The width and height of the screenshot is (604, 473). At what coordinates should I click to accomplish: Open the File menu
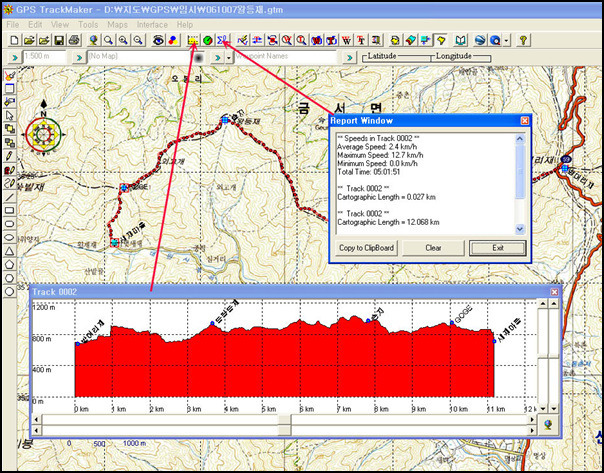(13, 25)
